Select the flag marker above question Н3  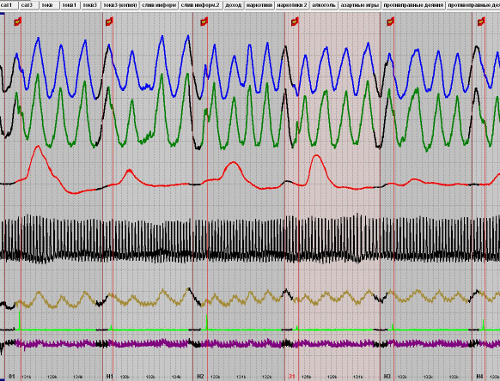point(390,22)
